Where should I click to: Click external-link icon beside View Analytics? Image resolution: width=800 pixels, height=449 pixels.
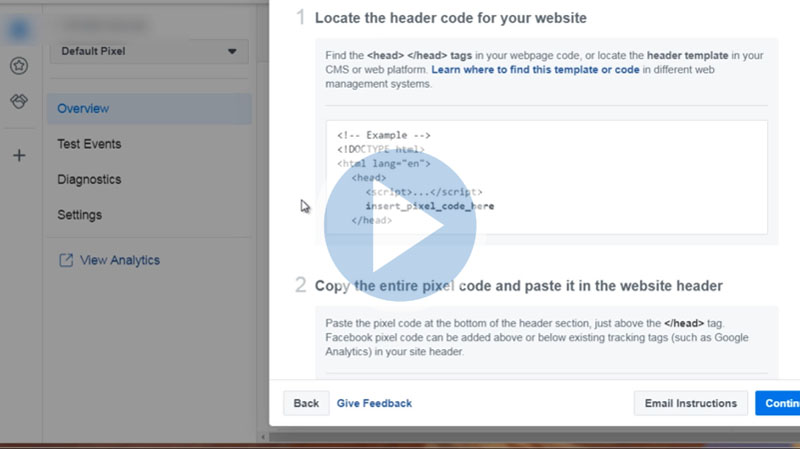click(x=66, y=260)
